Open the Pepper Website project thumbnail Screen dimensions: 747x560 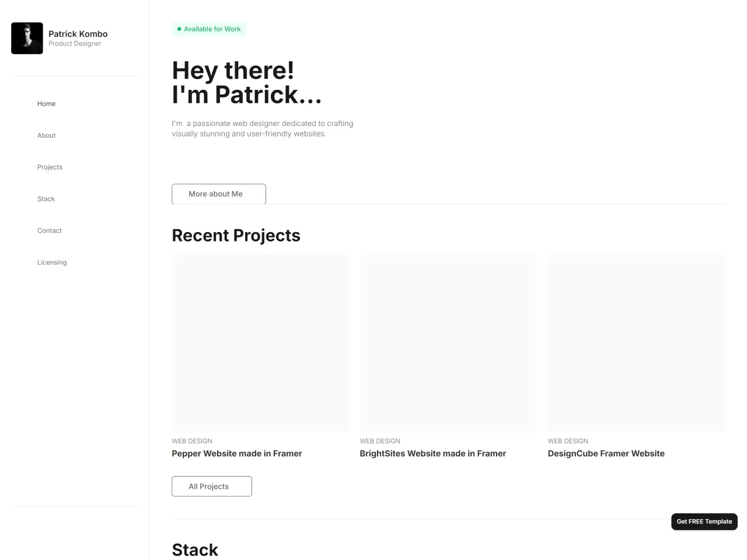coord(260,343)
